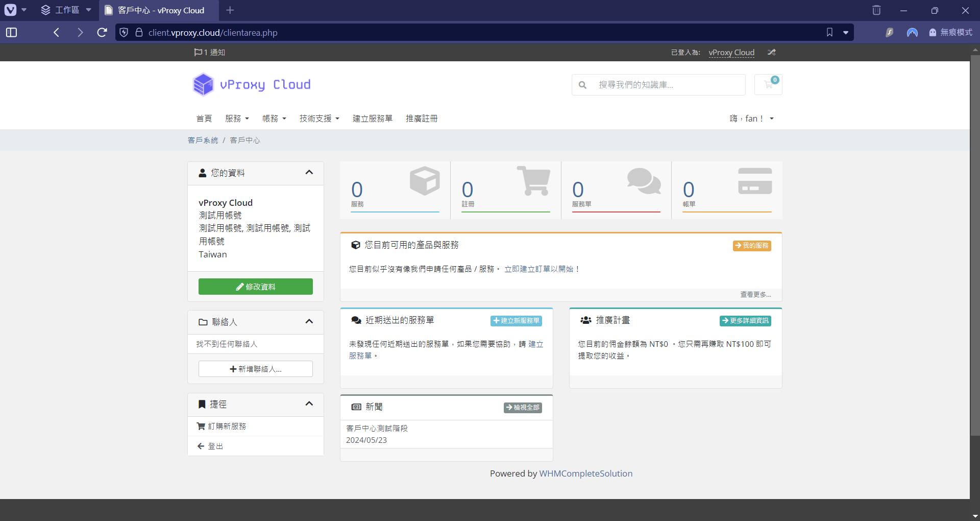
Task: Click the 修改資料 green button
Action: tap(255, 287)
